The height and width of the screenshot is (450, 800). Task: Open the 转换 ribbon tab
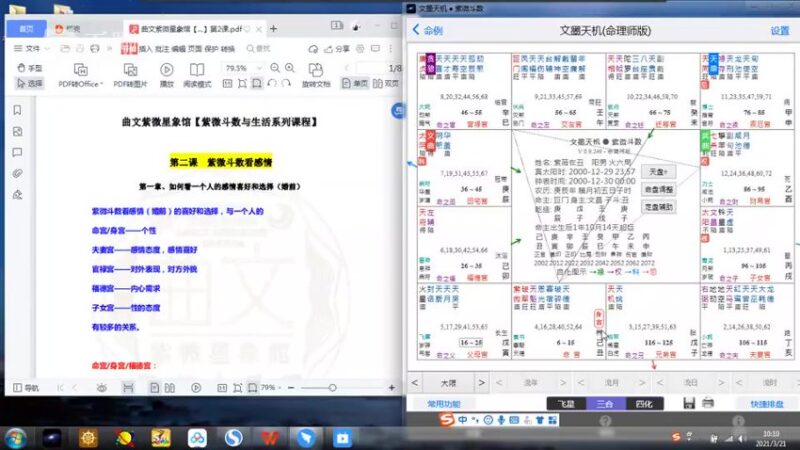pyautogui.click(x=228, y=49)
